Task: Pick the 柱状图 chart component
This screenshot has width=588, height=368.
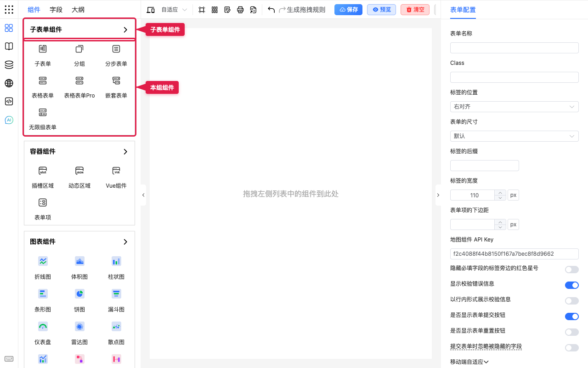Action: point(116,268)
